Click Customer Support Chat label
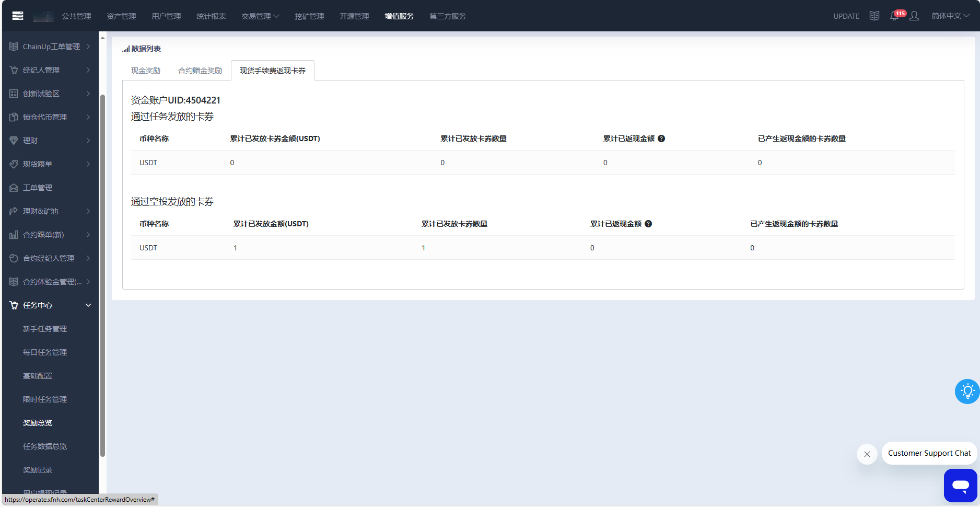 (929, 453)
